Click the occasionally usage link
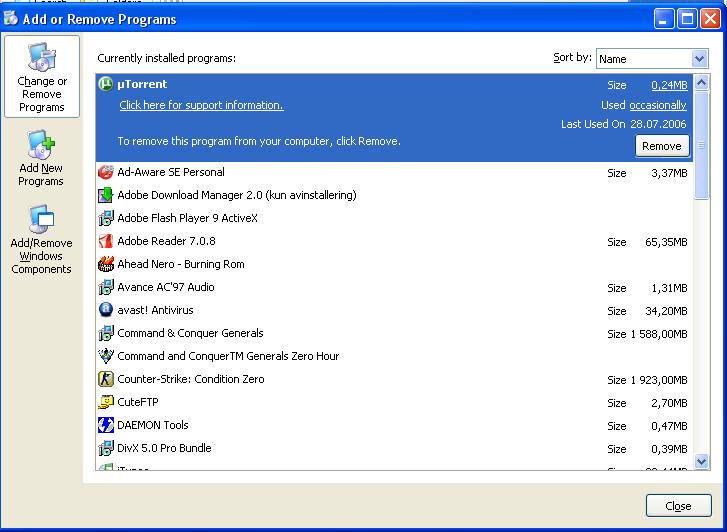This screenshot has width=727, height=532. [657, 105]
